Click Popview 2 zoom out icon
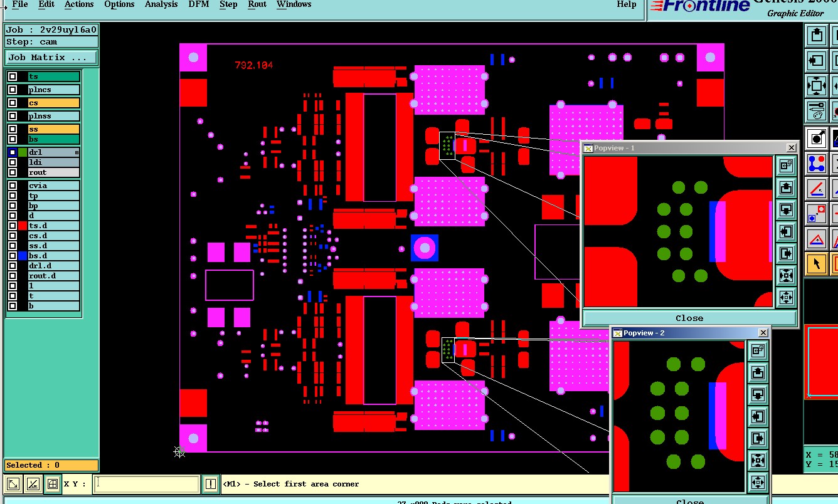 758,482
